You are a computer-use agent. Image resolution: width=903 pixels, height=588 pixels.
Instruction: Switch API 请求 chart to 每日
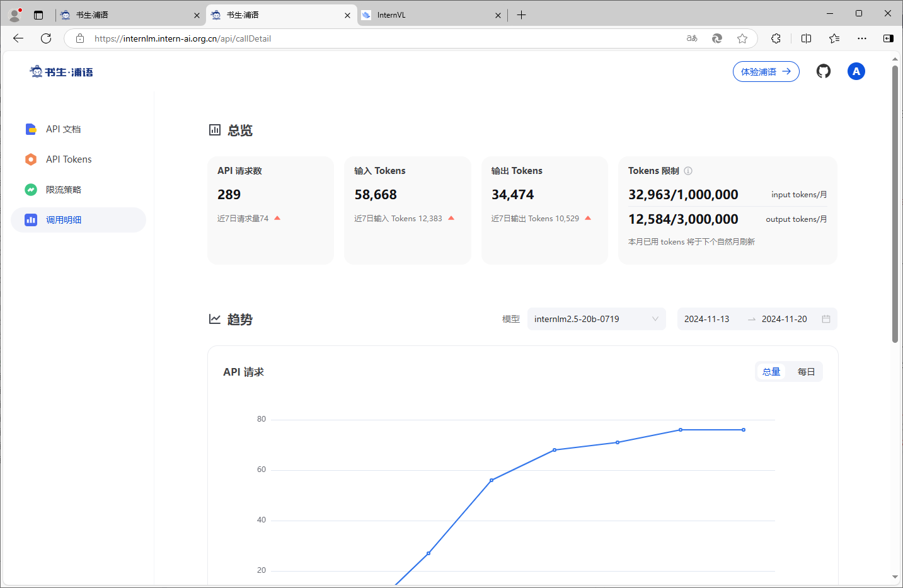coord(806,372)
